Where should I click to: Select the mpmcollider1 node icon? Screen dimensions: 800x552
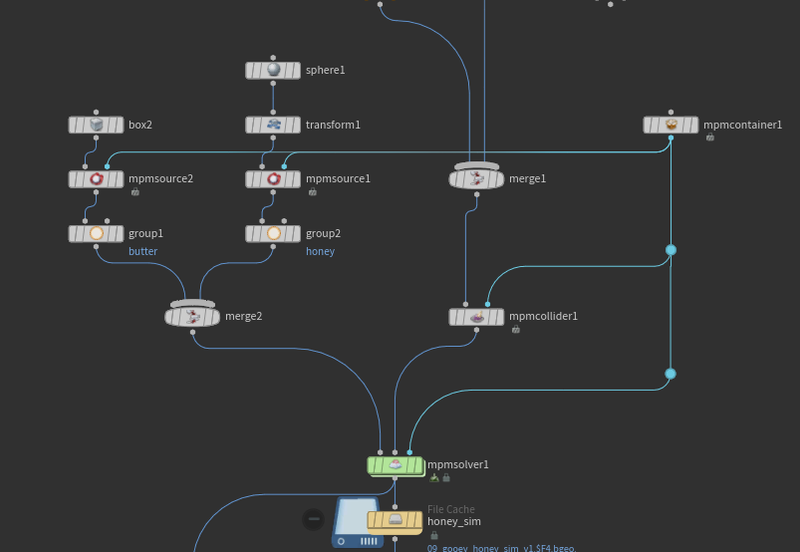[x=477, y=317]
